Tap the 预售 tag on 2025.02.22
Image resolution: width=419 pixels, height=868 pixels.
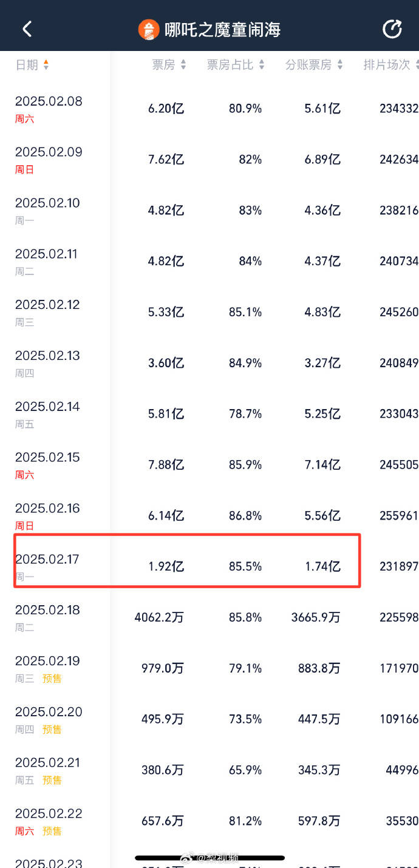[x=52, y=831]
